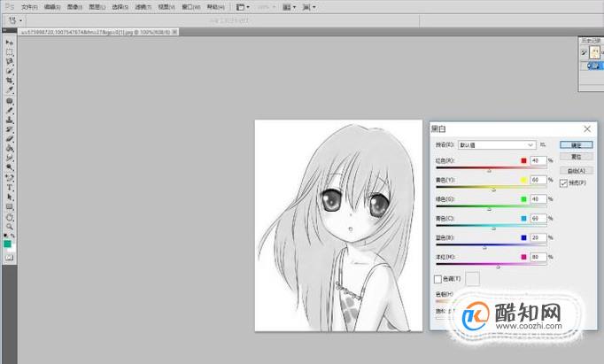
Task: Select the Gradient tool
Action: coord(9,148)
